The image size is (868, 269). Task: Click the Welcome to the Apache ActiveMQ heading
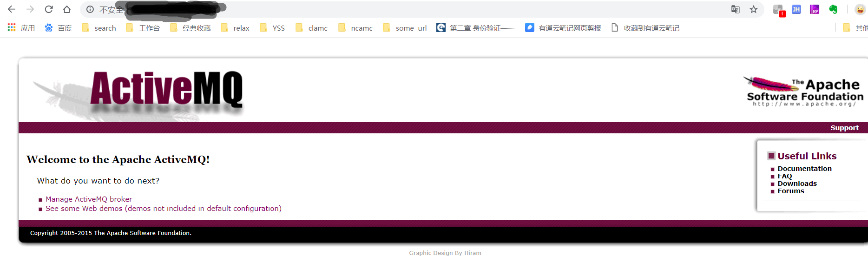(x=118, y=159)
